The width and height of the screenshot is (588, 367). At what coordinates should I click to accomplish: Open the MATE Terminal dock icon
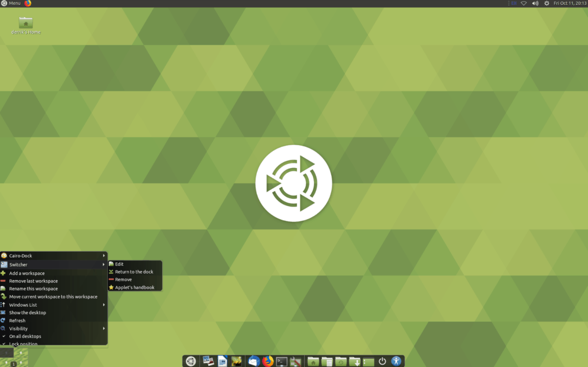coord(282,360)
